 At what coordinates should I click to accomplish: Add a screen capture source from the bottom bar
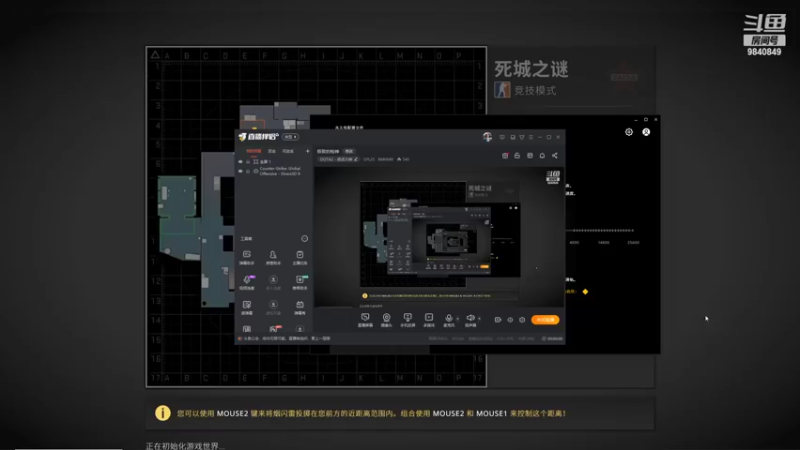[365, 319]
